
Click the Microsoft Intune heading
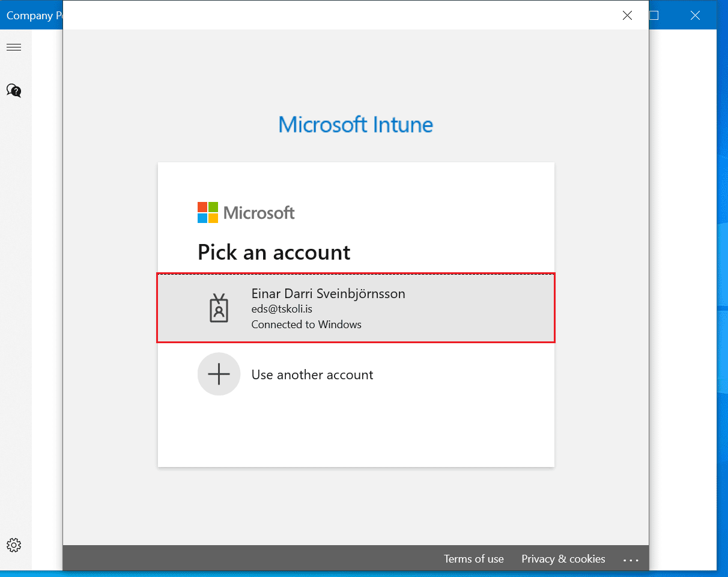pos(356,124)
